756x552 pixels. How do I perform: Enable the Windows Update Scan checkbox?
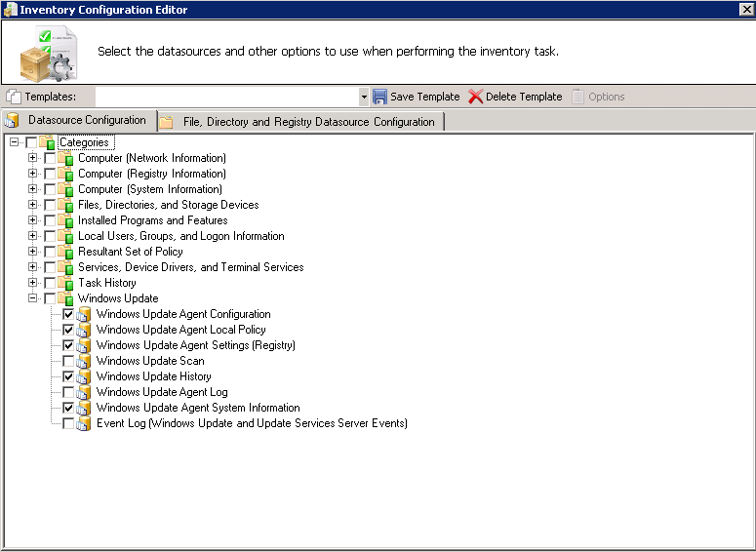68,361
